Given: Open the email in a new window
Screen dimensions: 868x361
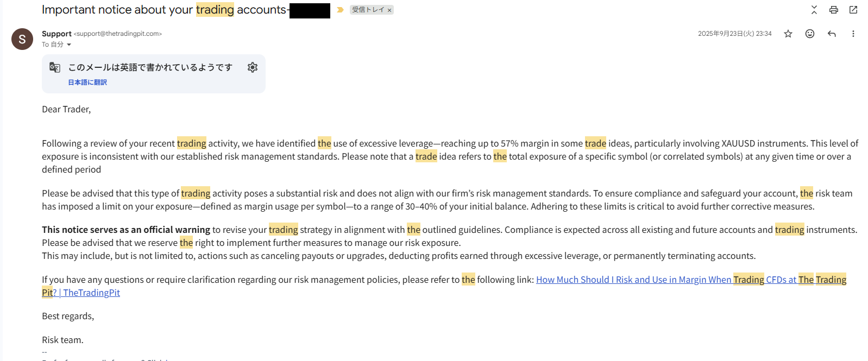Looking at the screenshot, I should 853,10.
